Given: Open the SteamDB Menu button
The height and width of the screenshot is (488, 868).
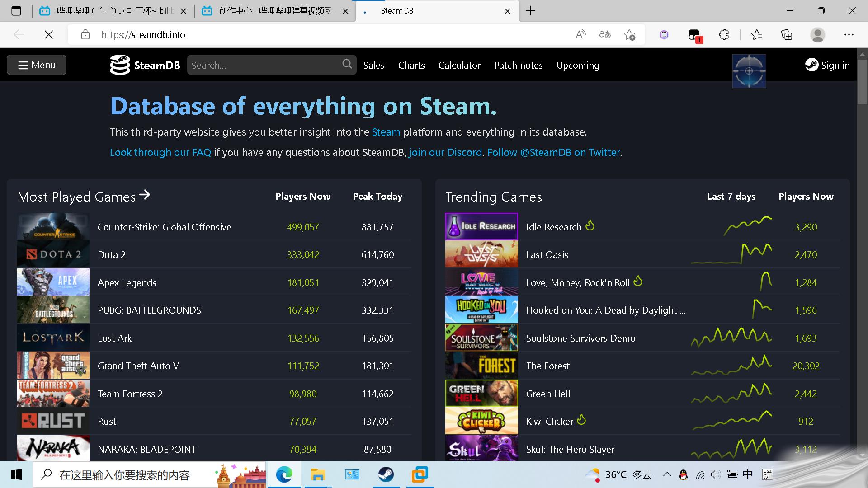Looking at the screenshot, I should point(37,65).
